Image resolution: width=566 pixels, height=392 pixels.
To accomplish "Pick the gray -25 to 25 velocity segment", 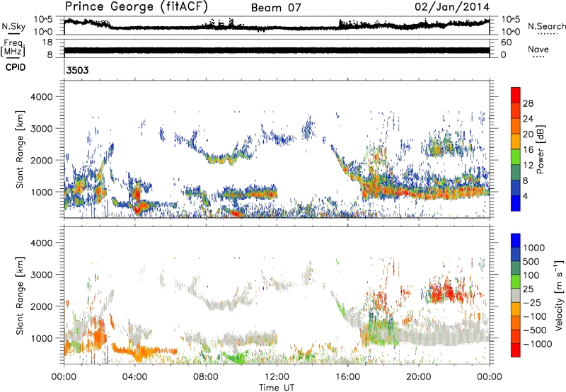I will point(516,295).
